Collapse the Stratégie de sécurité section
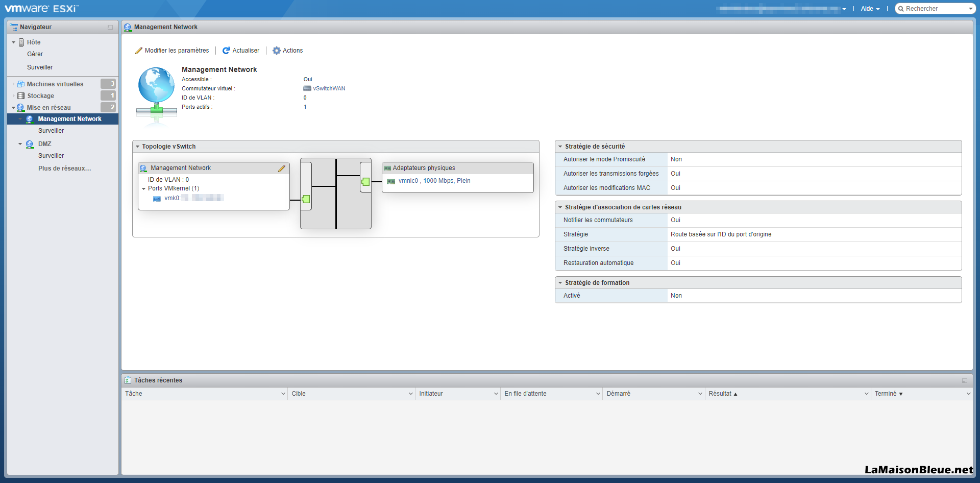The image size is (980, 483). tap(560, 147)
